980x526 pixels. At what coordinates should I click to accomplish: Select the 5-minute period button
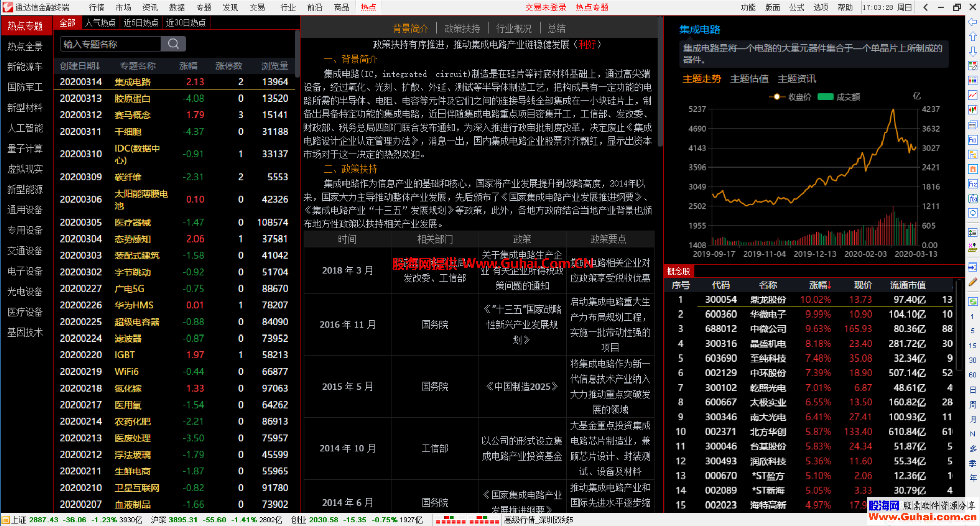[973, 331]
